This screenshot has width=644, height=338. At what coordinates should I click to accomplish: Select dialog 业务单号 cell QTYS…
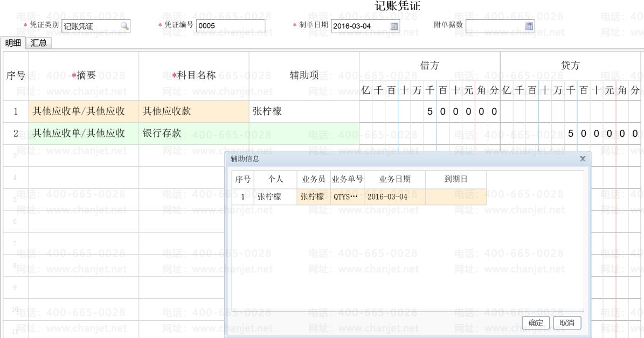coord(347,196)
